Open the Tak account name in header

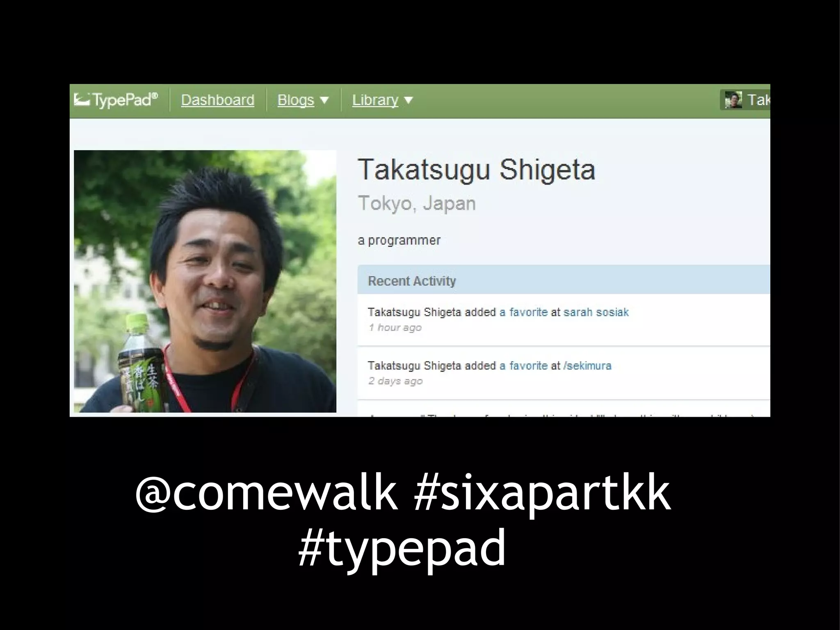[x=758, y=100]
